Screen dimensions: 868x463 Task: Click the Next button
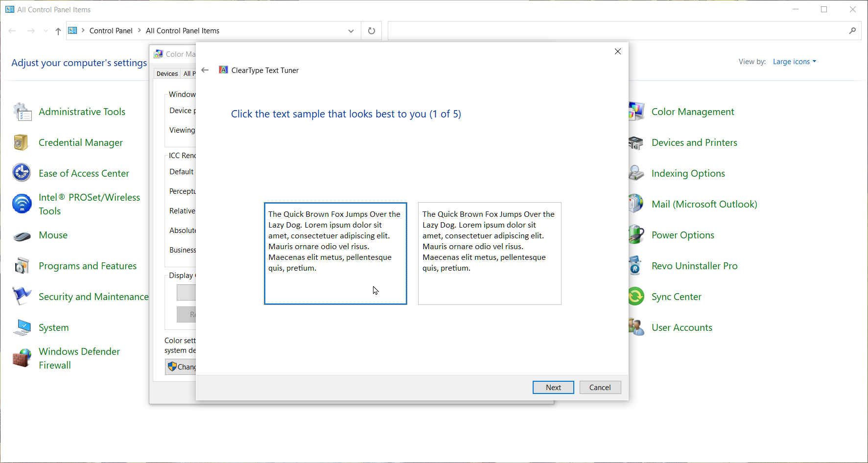553,387
